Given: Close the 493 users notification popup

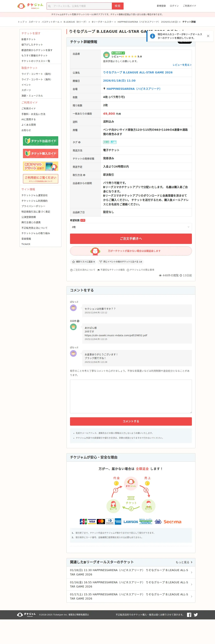Looking at the screenshot, I should [208, 36].
